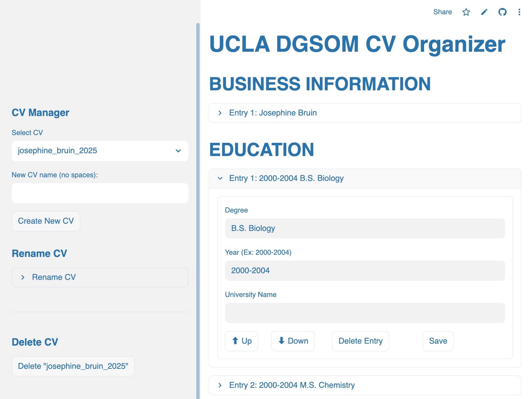Open the Select CV dropdown
This screenshot has height=399, width=532.
(100, 151)
